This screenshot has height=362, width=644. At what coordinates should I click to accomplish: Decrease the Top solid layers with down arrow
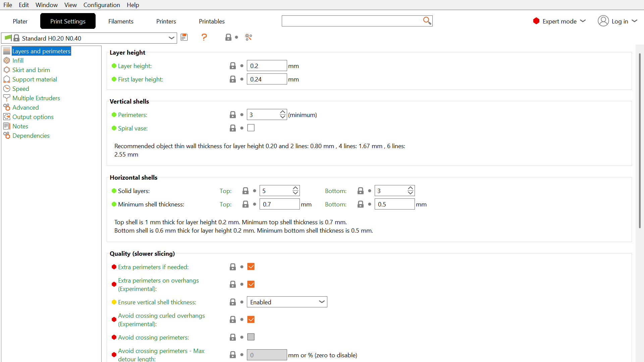(296, 193)
